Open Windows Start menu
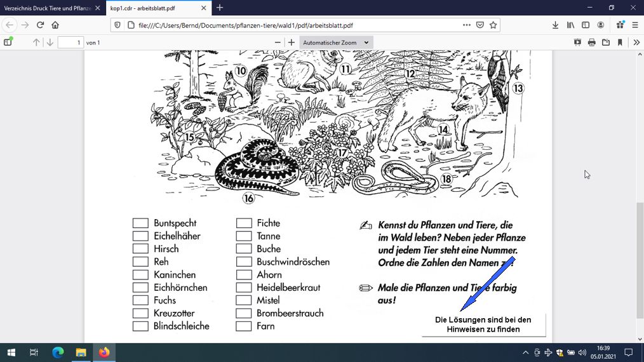 (11, 352)
